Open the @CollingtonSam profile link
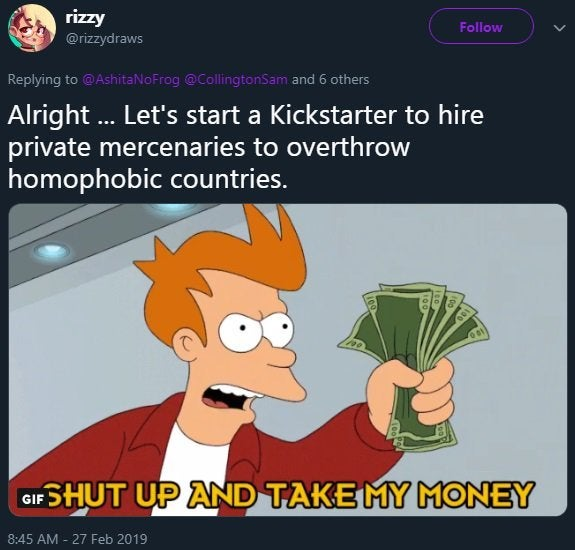 [238, 80]
